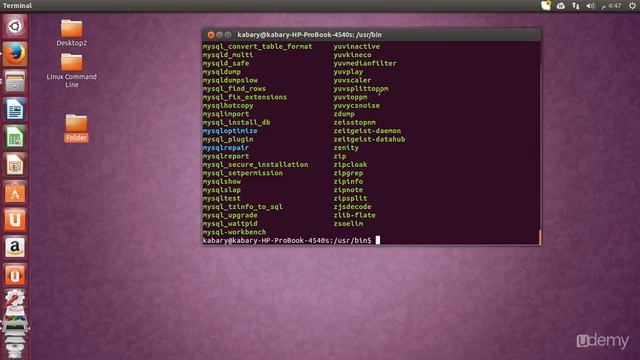Click 'mysqldumpslow' in terminal output
This screenshot has height=360, width=640.
pos(230,80)
